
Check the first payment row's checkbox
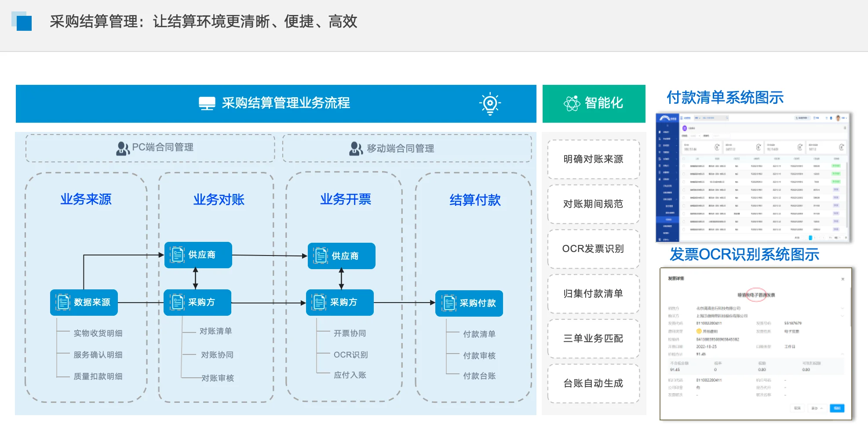[x=684, y=166]
